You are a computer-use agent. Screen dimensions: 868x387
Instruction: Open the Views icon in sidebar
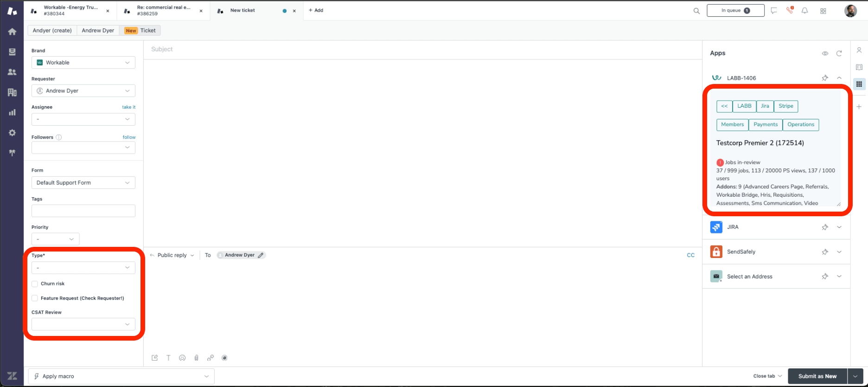coord(12,52)
